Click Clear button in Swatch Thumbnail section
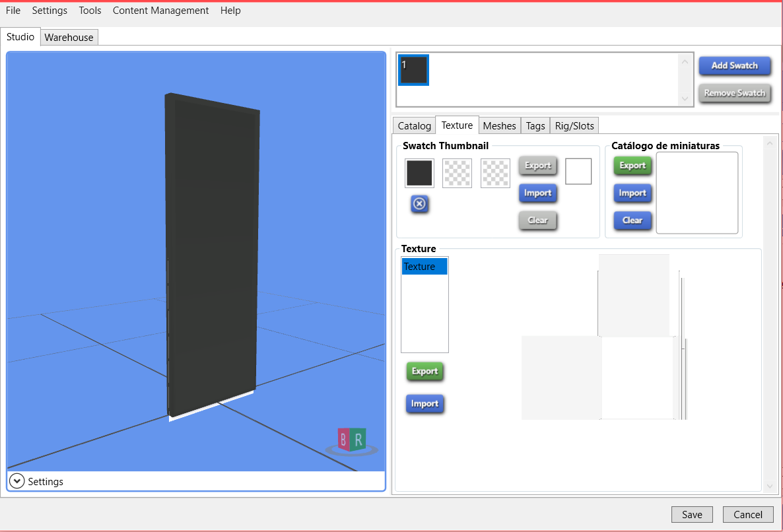The image size is (783, 532). (537, 220)
